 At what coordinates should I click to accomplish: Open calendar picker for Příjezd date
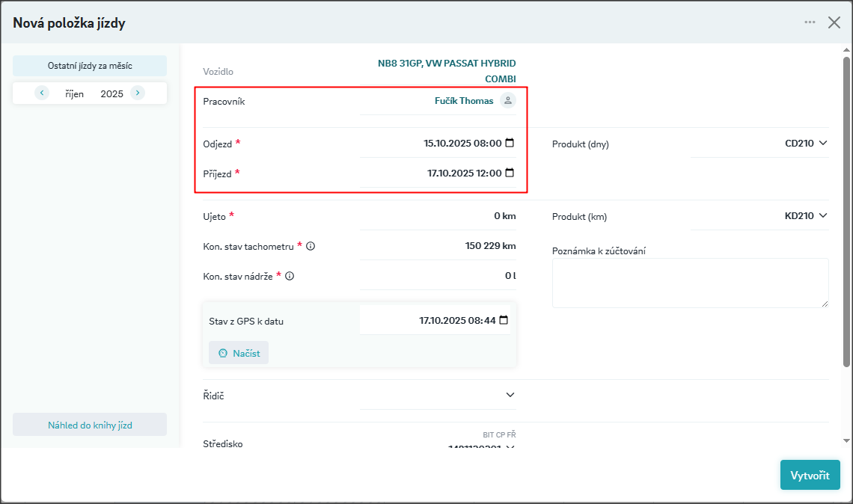tap(510, 173)
